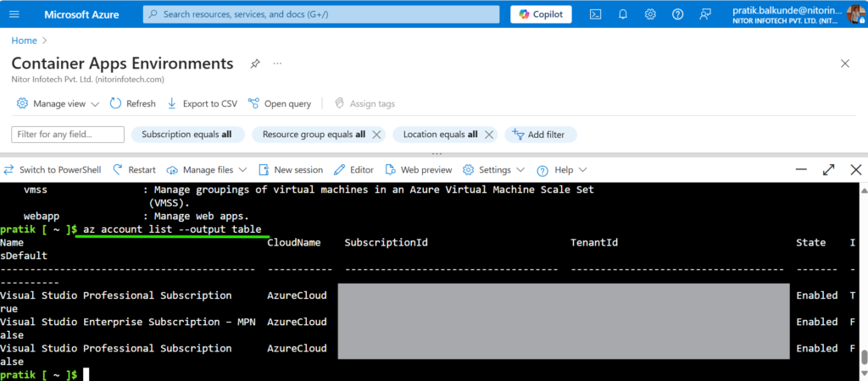Open the Manage view dropdown

coord(58,103)
